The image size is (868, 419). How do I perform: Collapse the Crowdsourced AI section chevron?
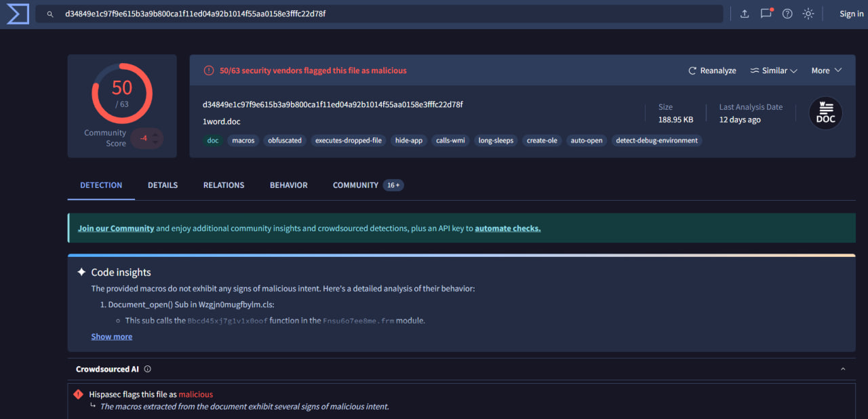(x=842, y=369)
